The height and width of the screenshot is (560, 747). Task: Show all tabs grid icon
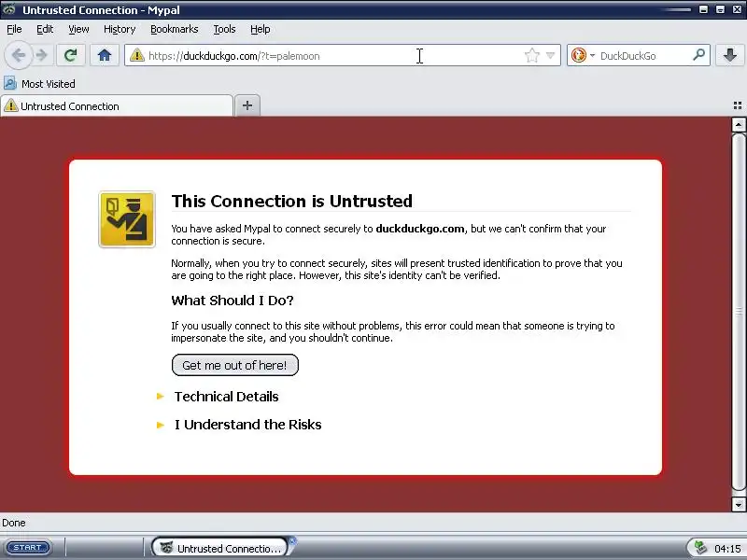point(737,105)
